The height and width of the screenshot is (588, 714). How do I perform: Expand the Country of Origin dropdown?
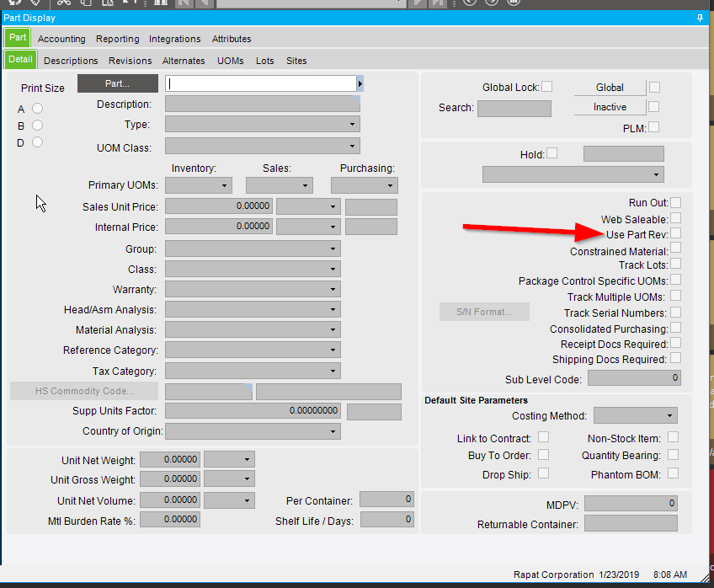pyautogui.click(x=333, y=431)
